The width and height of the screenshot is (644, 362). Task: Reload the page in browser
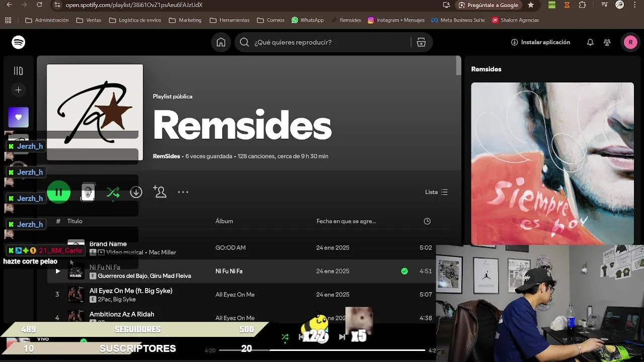(x=40, y=5)
